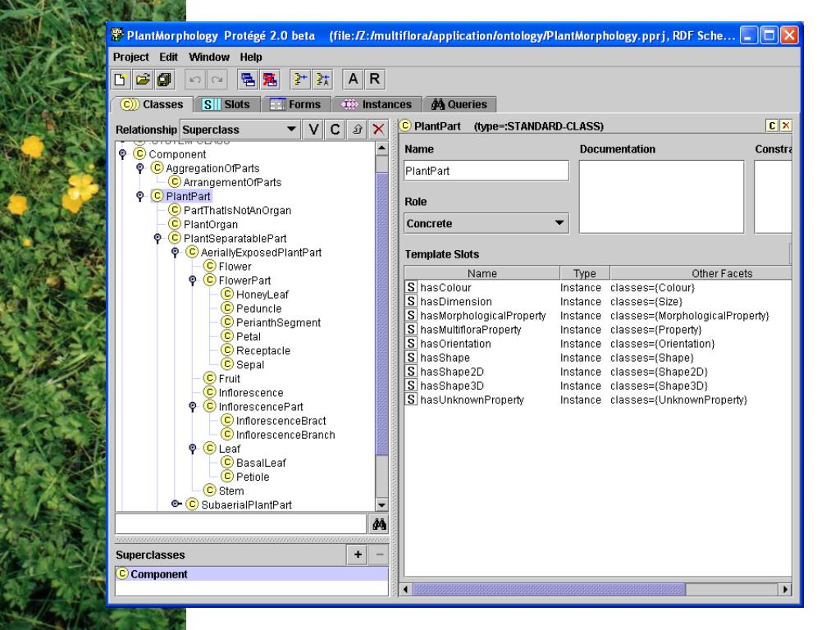Viewport: 840px width, 630px height.
Task: Click the Protégé icon in the title bar
Action: [117, 35]
